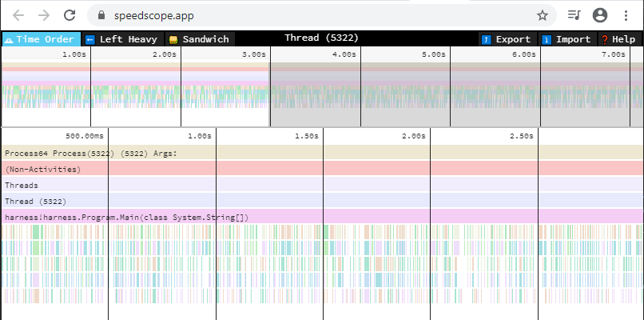Open the Thread (5322) profile selector
Screen dimensions: 644x320
pyautogui.click(x=321, y=38)
